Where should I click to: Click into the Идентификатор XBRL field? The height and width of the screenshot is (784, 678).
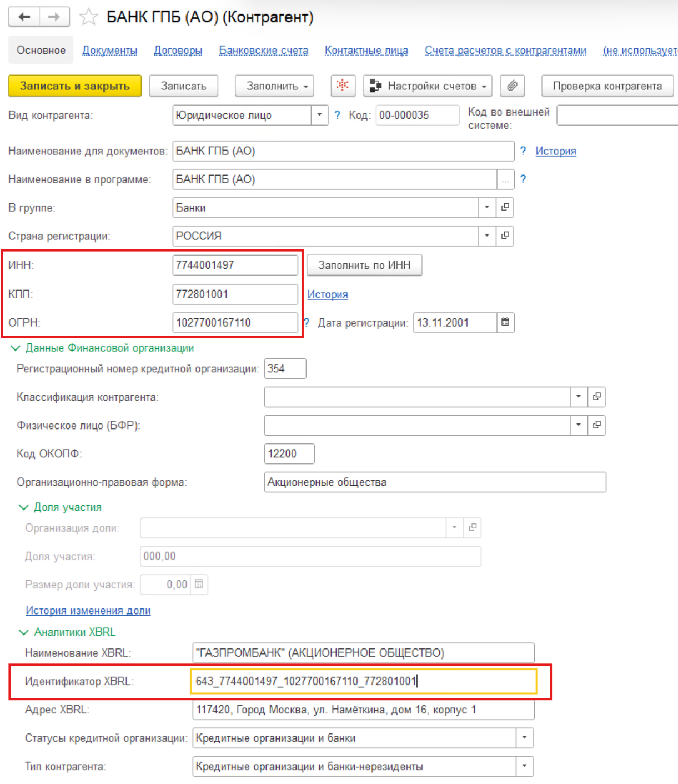tap(363, 681)
